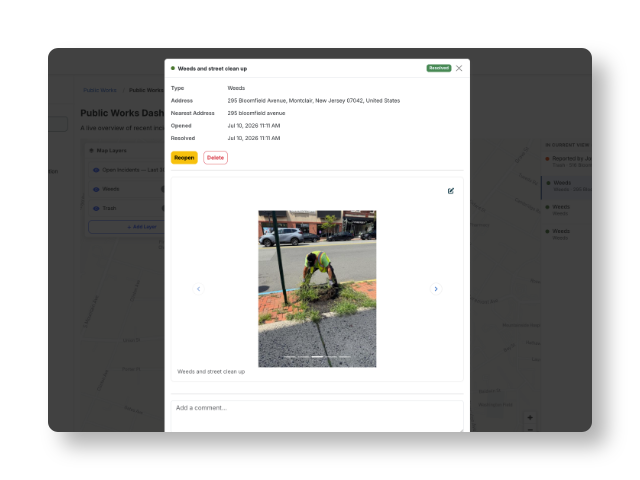Click the Add a comment field
The width and height of the screenshot is (640, 480).
(x=317, y=416)
